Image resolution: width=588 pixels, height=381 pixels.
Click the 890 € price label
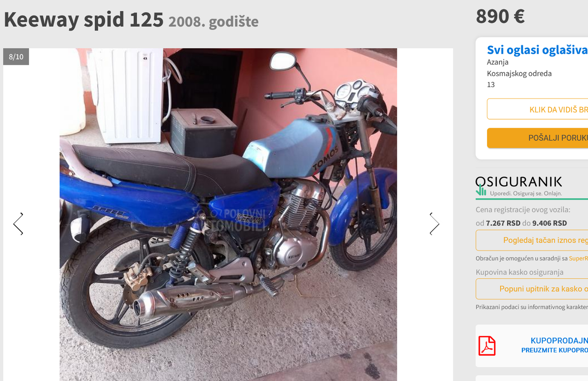pos(500,17)
